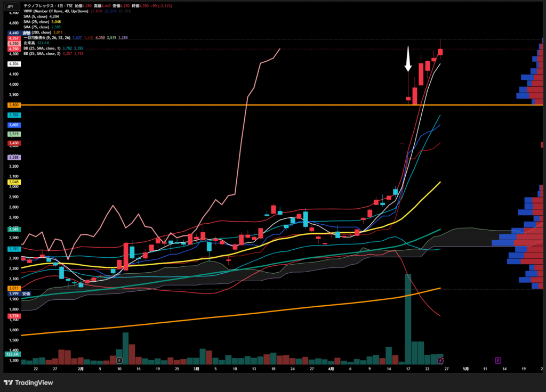Click the tallest volume bar on April 17

pos(408,320)
